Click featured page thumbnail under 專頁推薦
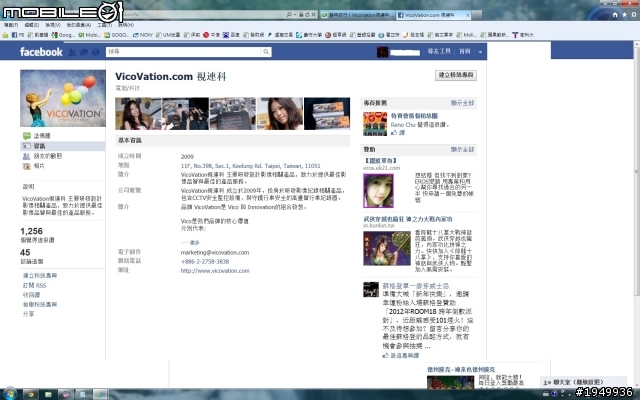This screenshot has width=640, height=400. [375, 124]
